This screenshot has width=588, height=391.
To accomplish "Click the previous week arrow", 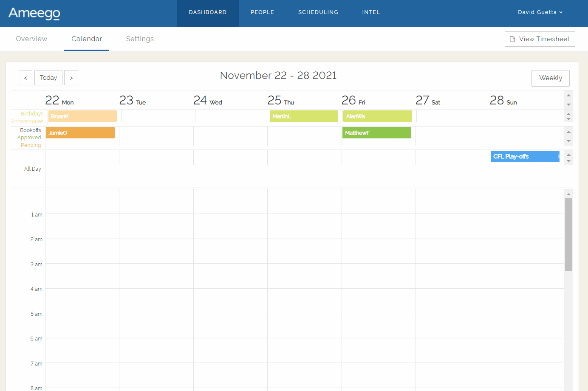I will tap(25, 77).
